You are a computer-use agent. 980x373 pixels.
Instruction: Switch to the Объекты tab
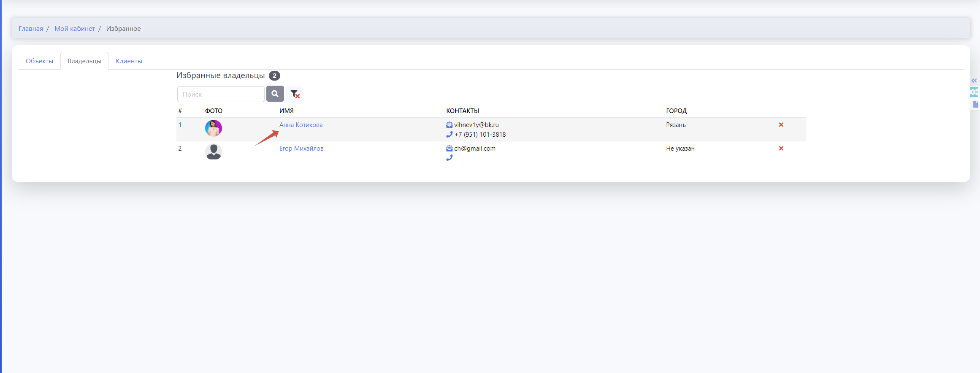coord(39,61)
